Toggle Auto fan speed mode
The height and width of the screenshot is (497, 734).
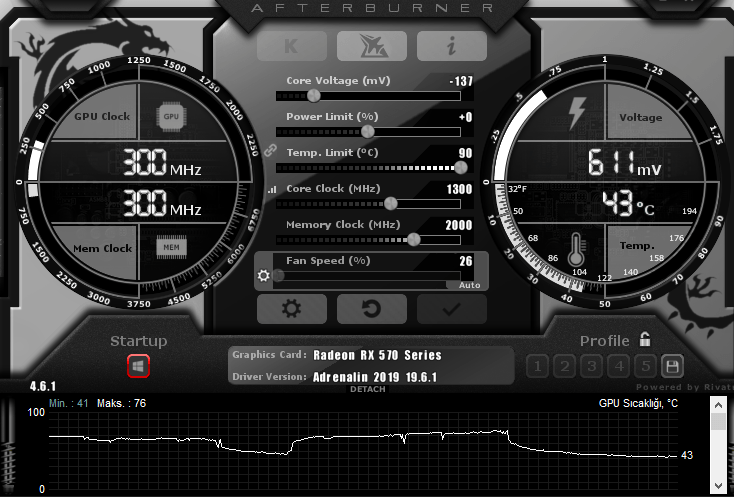[x=470, y=285]
